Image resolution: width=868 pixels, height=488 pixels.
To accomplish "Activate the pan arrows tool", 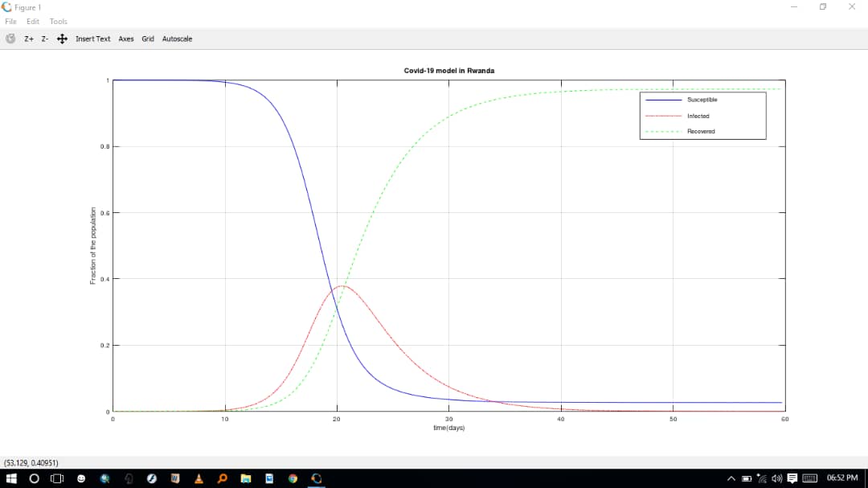I will pos(62,39).
